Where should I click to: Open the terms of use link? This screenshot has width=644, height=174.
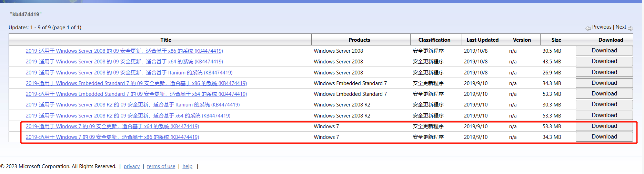tap(161, 166)
